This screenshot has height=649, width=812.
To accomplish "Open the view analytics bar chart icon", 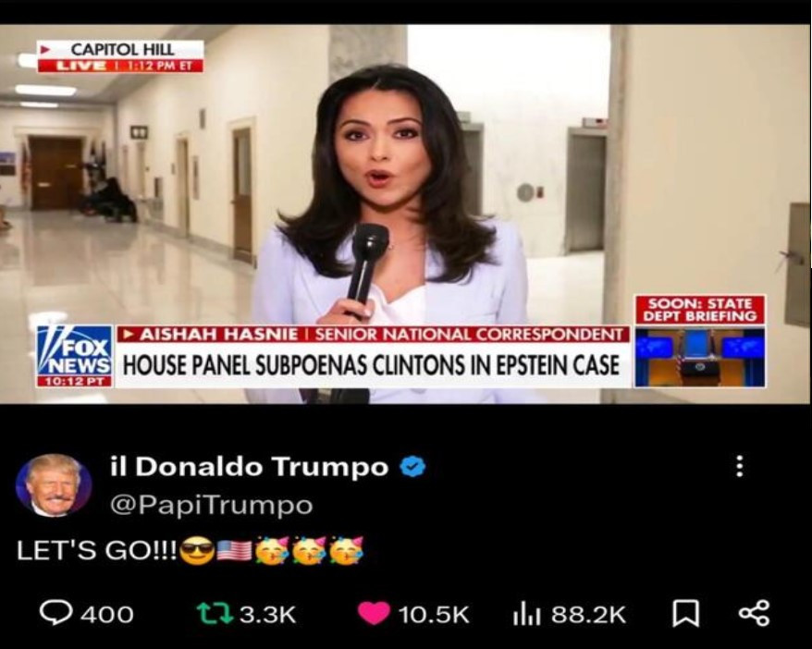I will 527,614.
